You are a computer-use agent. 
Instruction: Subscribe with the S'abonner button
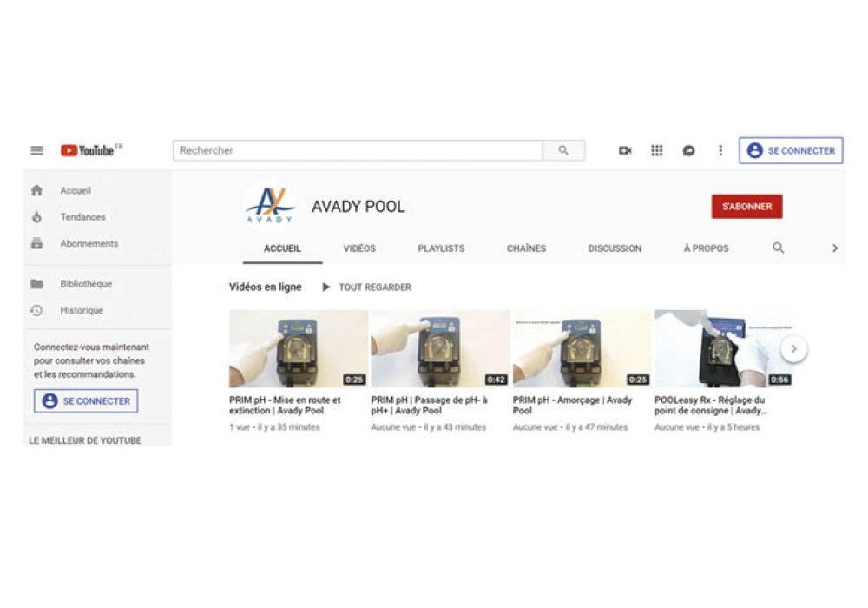click(x=746, y=207)
